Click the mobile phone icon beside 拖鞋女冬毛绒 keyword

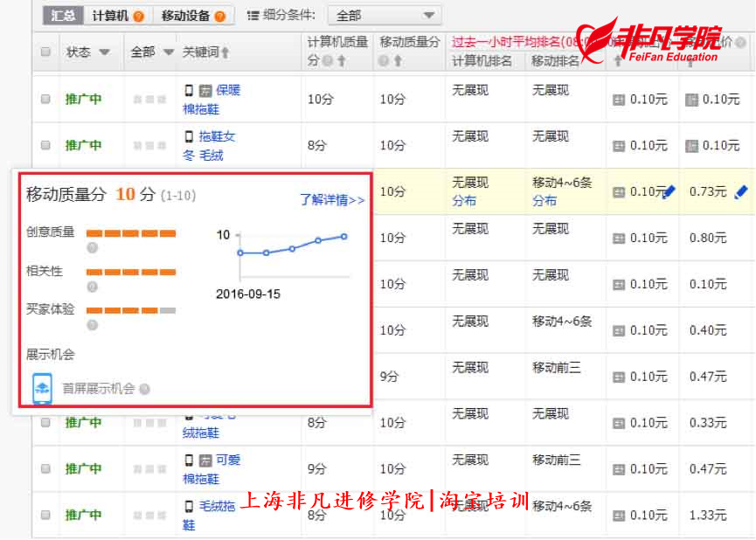[x=189, y=136]
